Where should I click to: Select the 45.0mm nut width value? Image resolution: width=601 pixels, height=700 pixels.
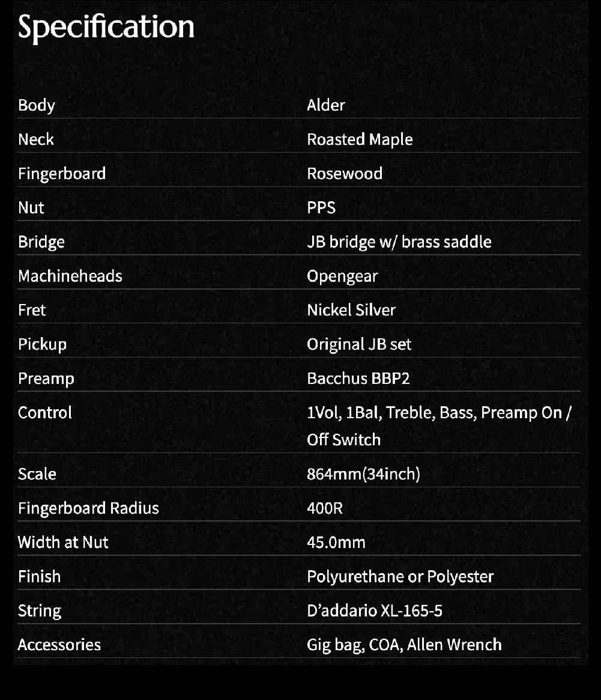336,543
